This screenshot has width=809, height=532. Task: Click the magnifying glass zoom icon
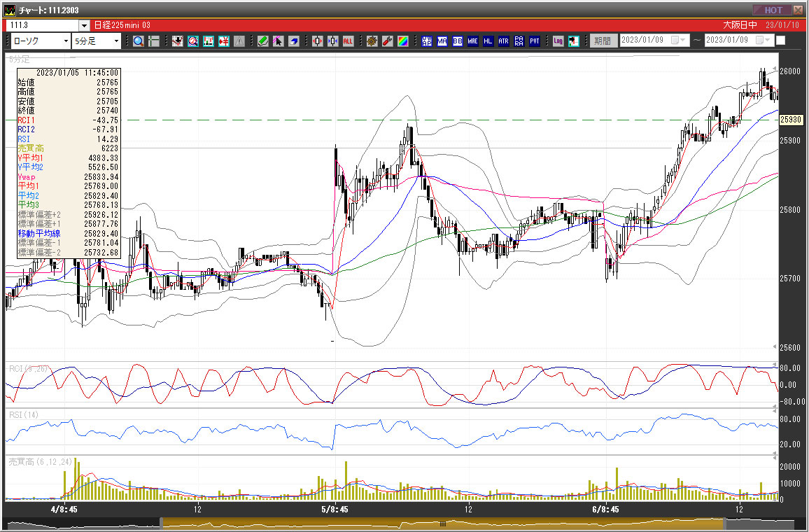tap(139, 41)
